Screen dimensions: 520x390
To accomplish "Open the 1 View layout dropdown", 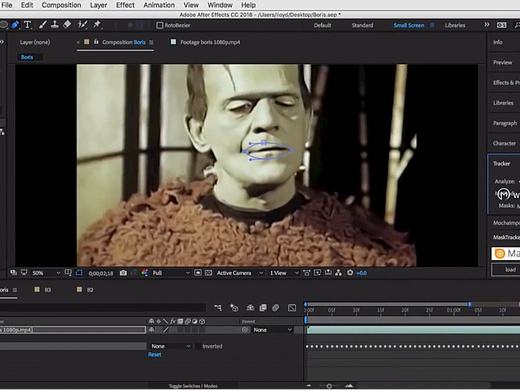I will pos(284,273).
